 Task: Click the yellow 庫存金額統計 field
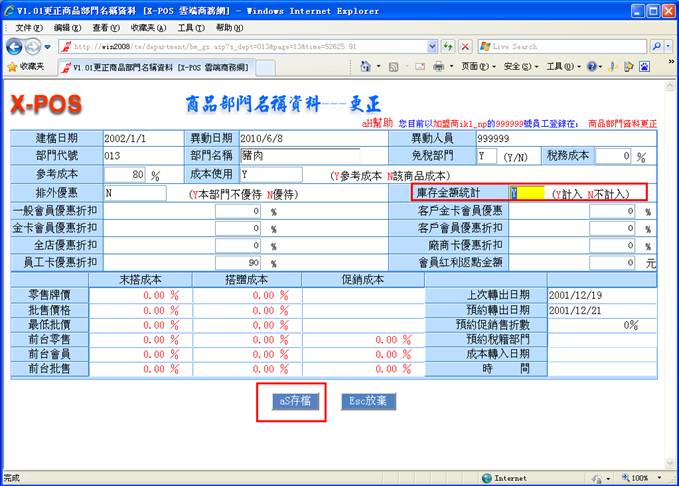coord(526,192)
